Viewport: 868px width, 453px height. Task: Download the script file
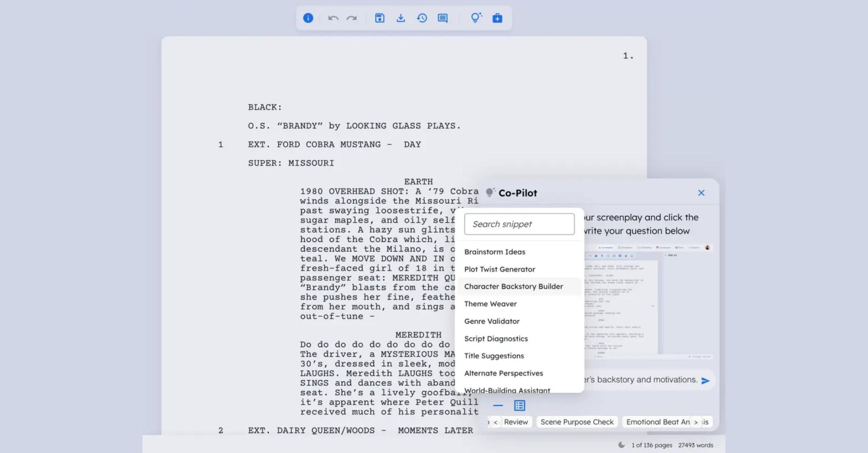pyautogui.click(x=401, y=18)
